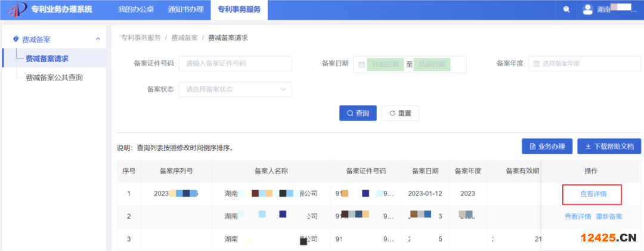Screen dimensions: 644x251
Task: Click 重新备案 link in row 2
Action: (x=609, y=216)
